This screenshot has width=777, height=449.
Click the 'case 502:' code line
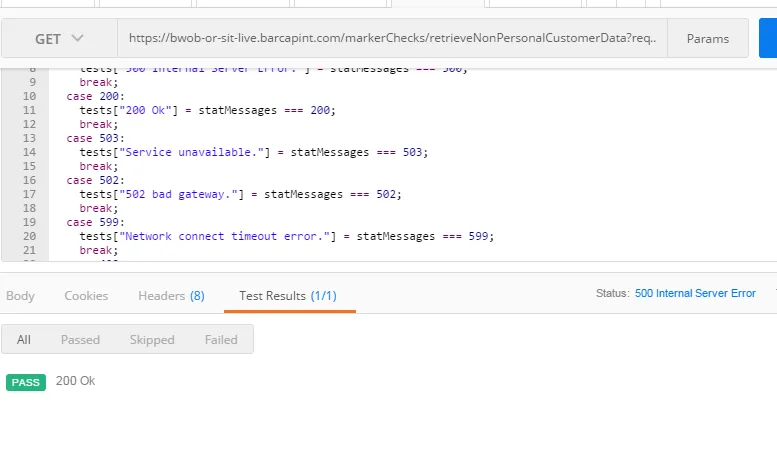pos(96,180)
